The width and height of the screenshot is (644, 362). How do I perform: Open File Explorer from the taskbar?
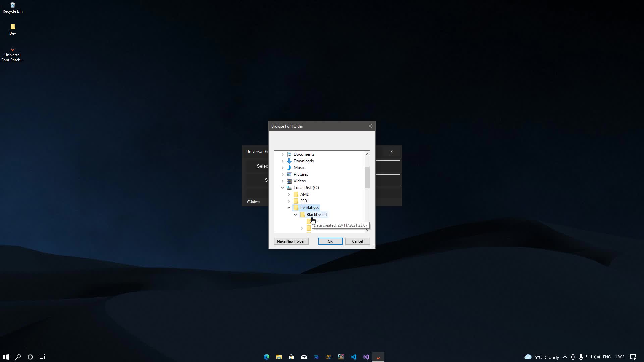tap(279, 357)
